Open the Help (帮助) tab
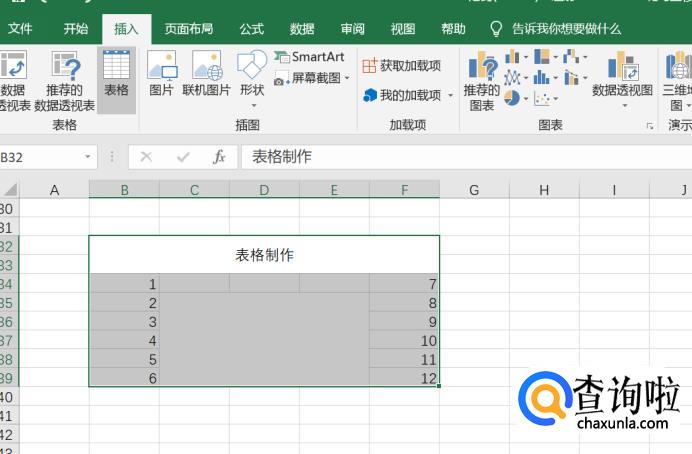692x454 pixels. tap(453, 29)
